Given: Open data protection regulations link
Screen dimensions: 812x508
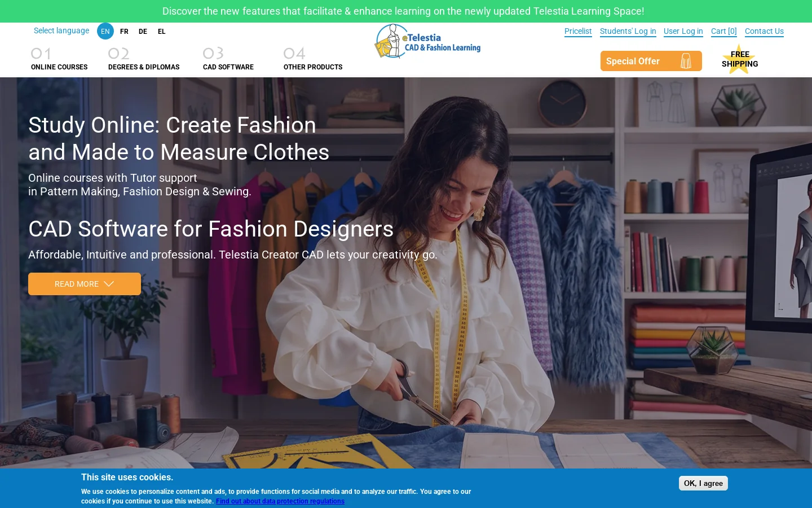Looking at the screenshot, I should (280, 501).
